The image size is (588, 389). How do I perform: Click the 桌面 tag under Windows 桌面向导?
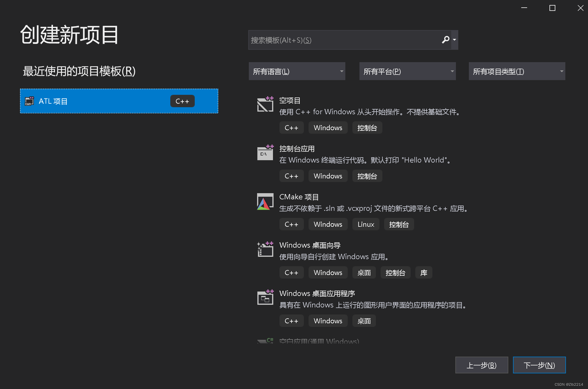tap(364, 272)
